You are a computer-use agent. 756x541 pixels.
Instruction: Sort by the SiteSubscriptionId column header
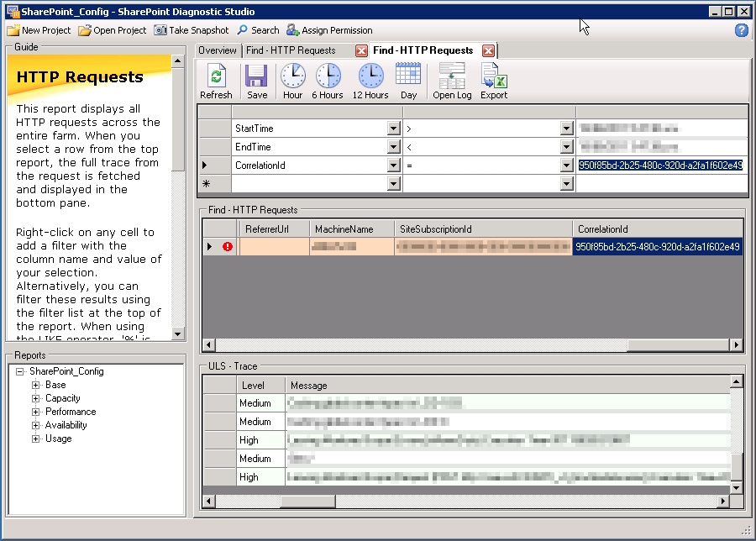(483, 229)
